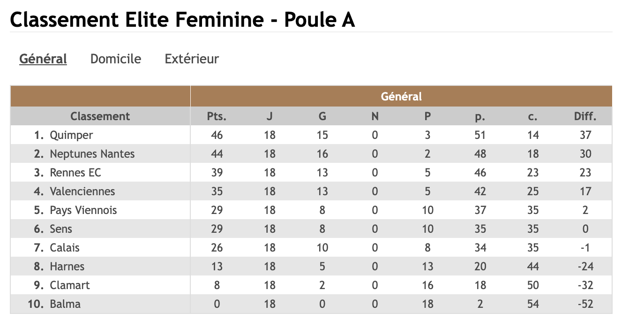This screenshot has width=644, height=336.
Task: Select the Extérieur tab
Action: tap(192, 59)
